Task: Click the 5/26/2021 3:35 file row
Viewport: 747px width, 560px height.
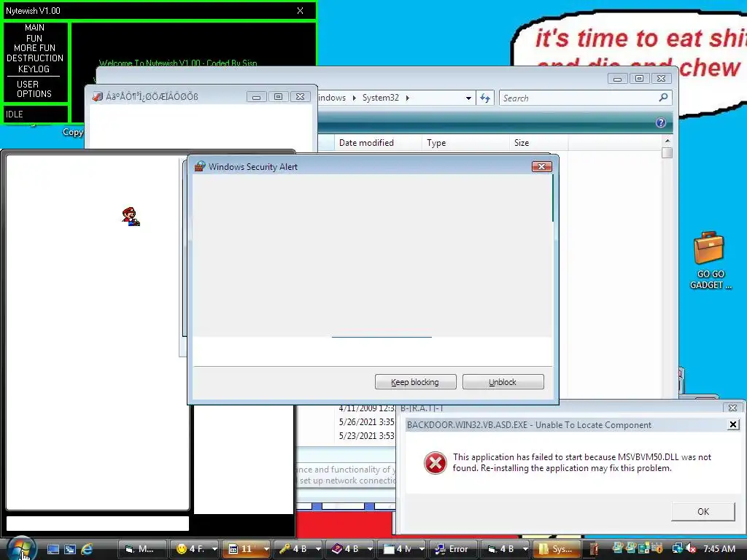Action: [367, 422]
